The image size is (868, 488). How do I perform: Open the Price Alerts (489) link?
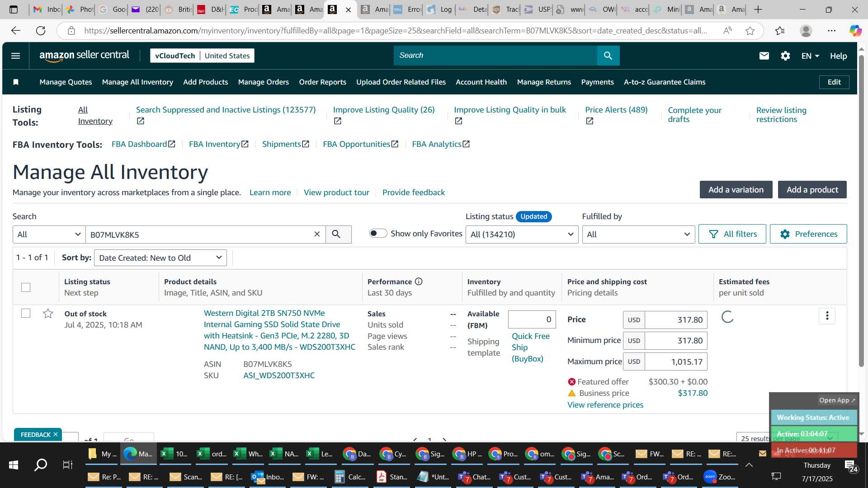616,110
